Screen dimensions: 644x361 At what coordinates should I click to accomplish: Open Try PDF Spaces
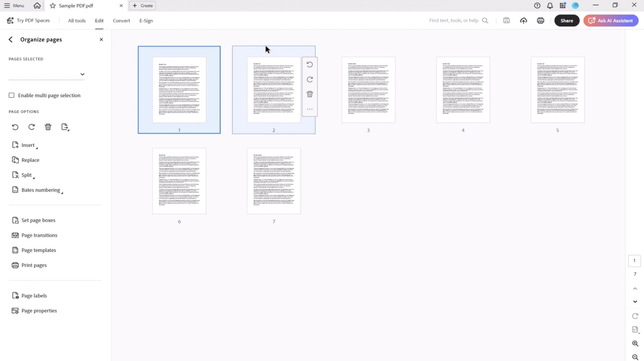click(x=28, y=20)
